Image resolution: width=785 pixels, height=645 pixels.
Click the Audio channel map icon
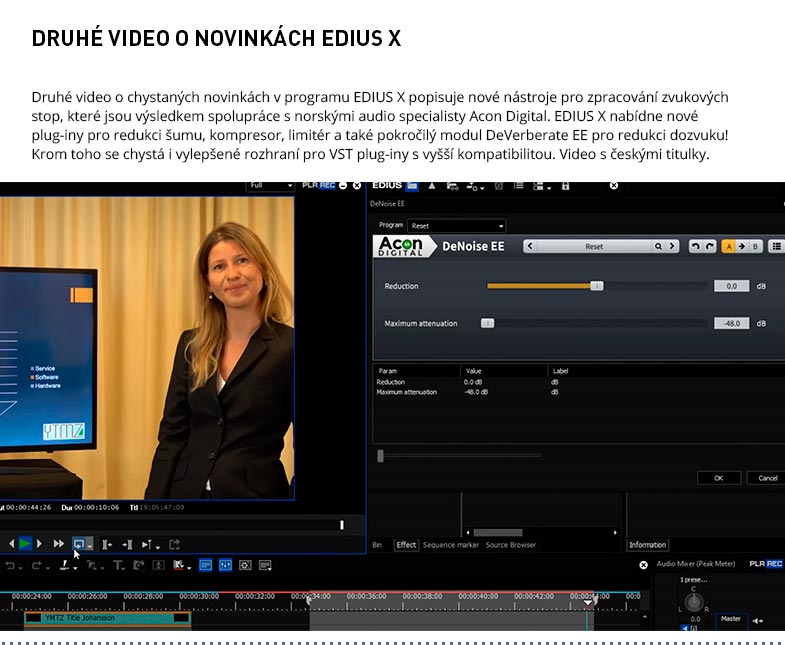pos(158,565)
